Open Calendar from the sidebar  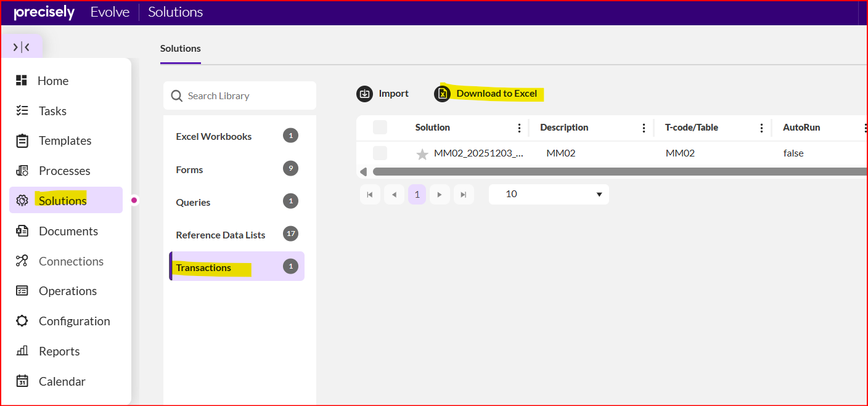pyautogui.click(x=62, y=381)
